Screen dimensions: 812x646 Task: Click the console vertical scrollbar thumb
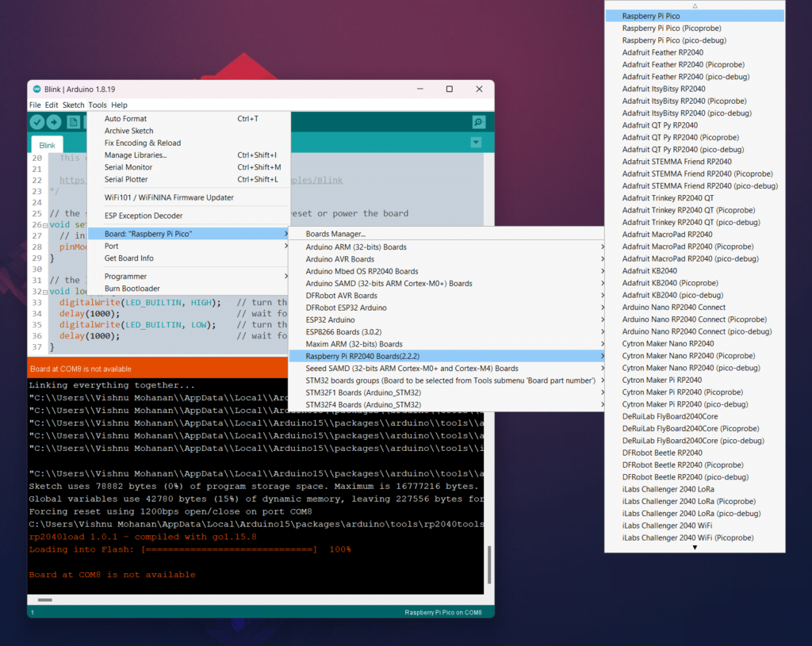488,564
